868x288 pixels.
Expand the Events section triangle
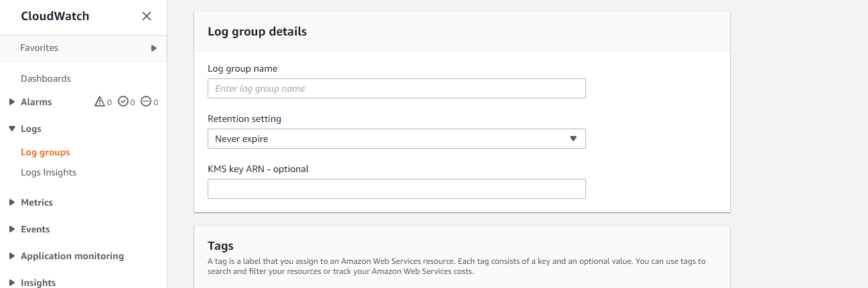click(12, 229)
